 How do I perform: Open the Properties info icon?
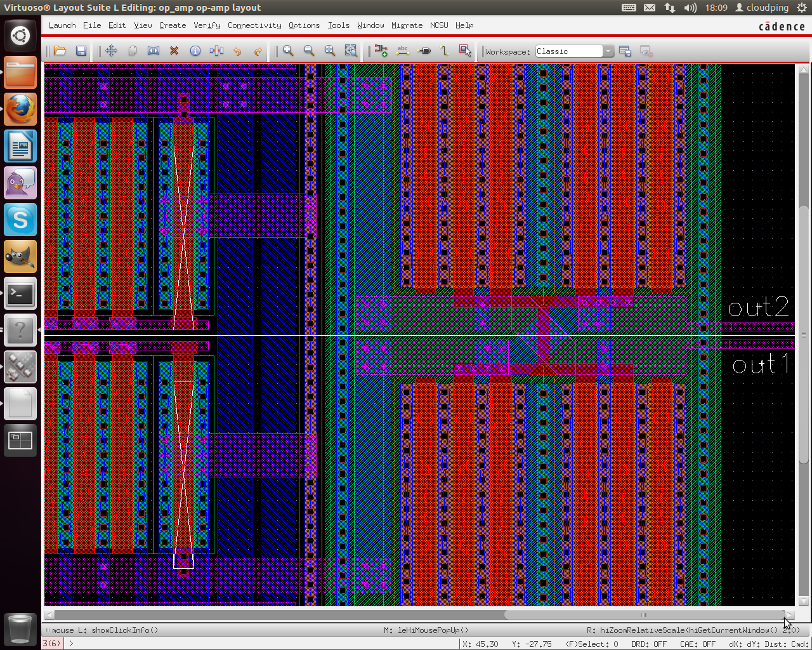point(195,51)
